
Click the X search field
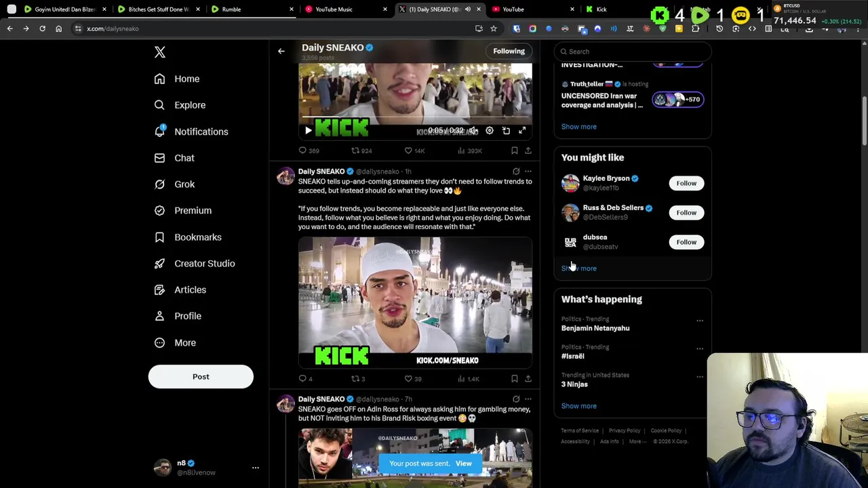[633, 52]
